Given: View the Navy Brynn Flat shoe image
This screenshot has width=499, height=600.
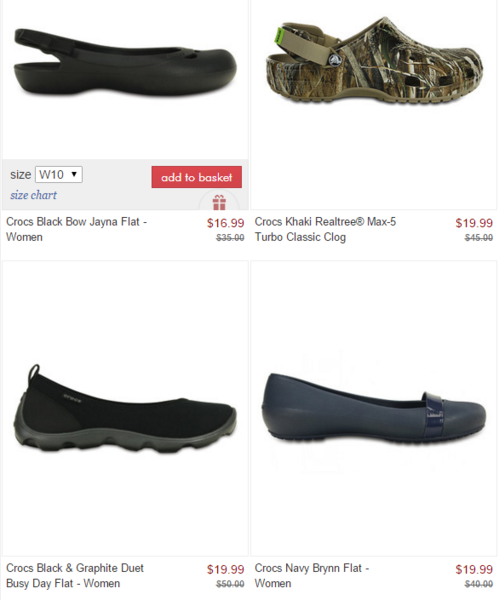Looking at the screenshot, I should [374, 408].
